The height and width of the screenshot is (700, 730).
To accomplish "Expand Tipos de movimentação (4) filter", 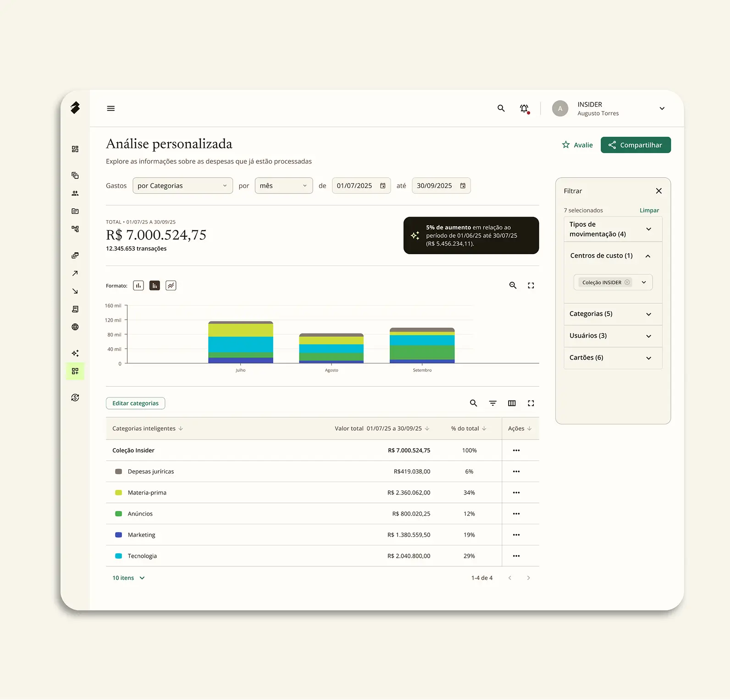I will 613,229.
